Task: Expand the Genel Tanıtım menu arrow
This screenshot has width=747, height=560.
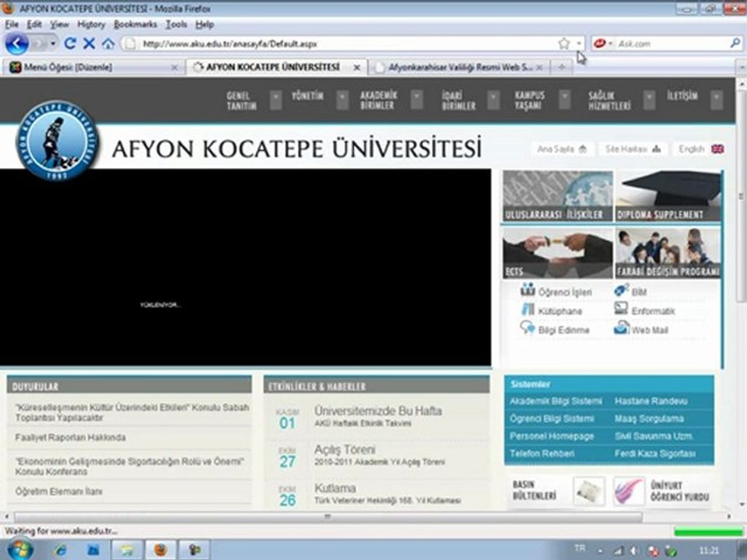Action: (275, 100)
